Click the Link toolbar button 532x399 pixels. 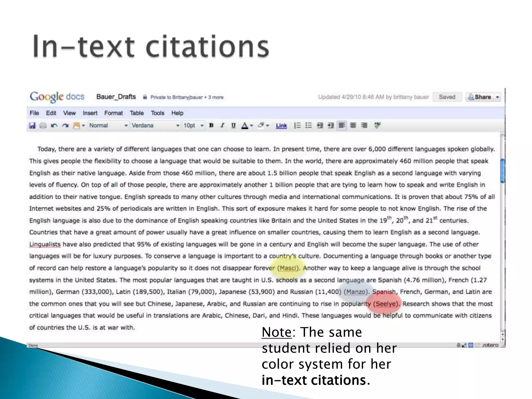[x=281, y=126]
